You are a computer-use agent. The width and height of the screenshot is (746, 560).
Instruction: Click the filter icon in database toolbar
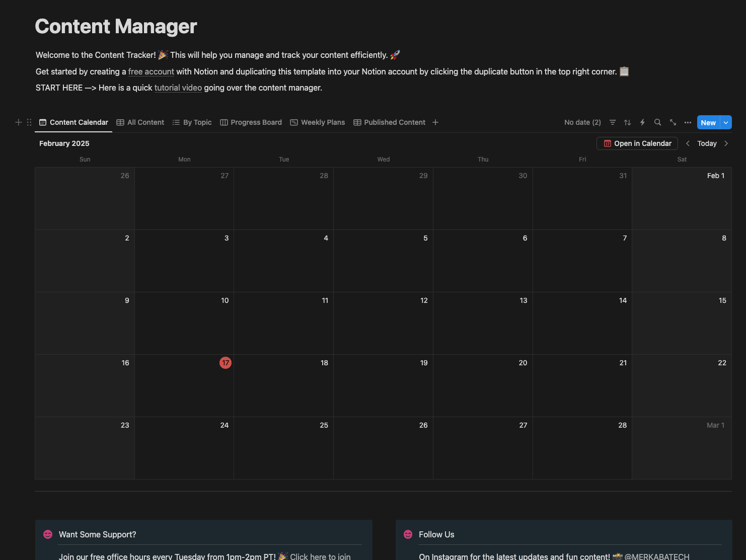tap(613, 122)
